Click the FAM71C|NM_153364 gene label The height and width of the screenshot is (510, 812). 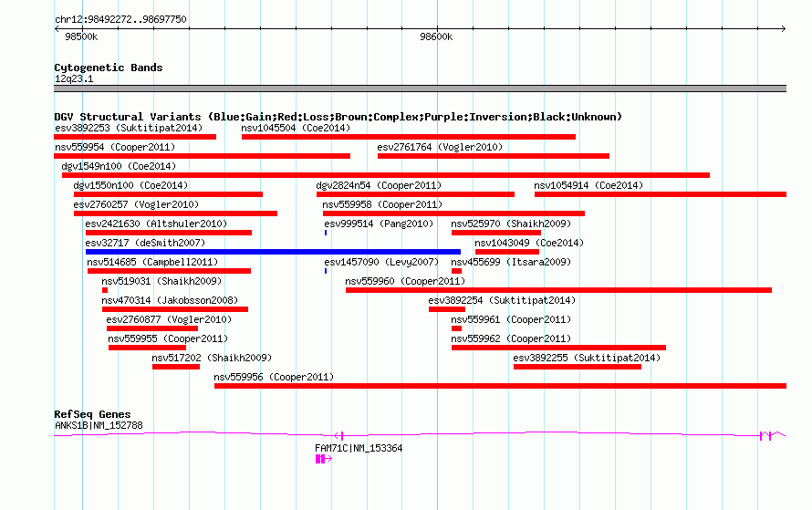coord(359,448)
